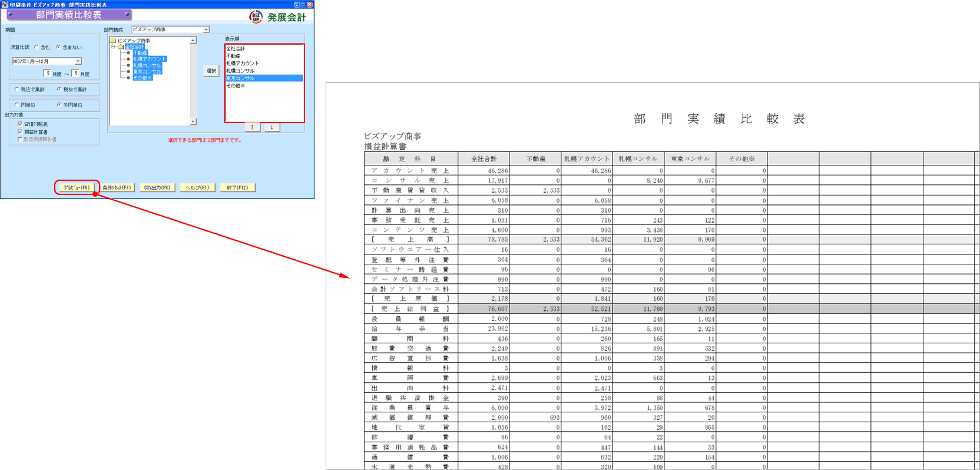Viewport: 980px width, 470px height.
Task: Collapse the 全社合計 tree node
Action: [114, 47]
